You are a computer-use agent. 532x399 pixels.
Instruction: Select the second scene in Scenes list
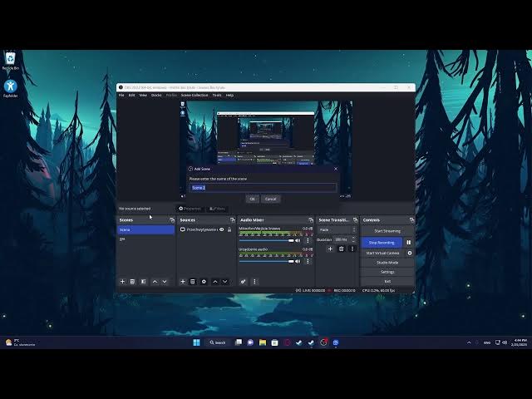[146, 239]
